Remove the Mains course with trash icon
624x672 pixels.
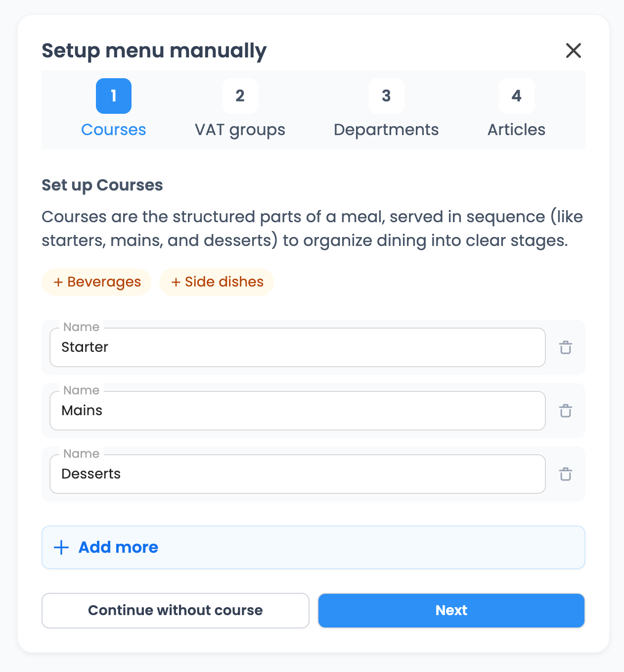click(x=566, y=411)
